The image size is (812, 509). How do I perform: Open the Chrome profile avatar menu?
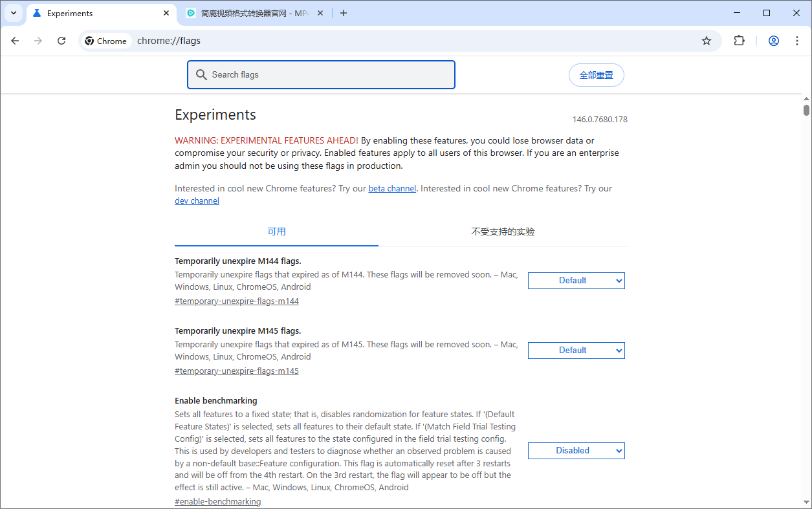click(x=773, y=41)
